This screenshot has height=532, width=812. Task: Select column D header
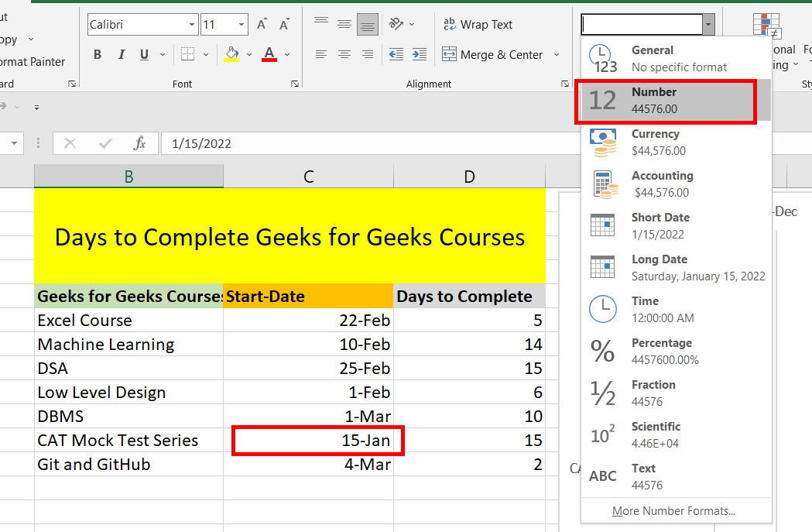pos(469,177)
